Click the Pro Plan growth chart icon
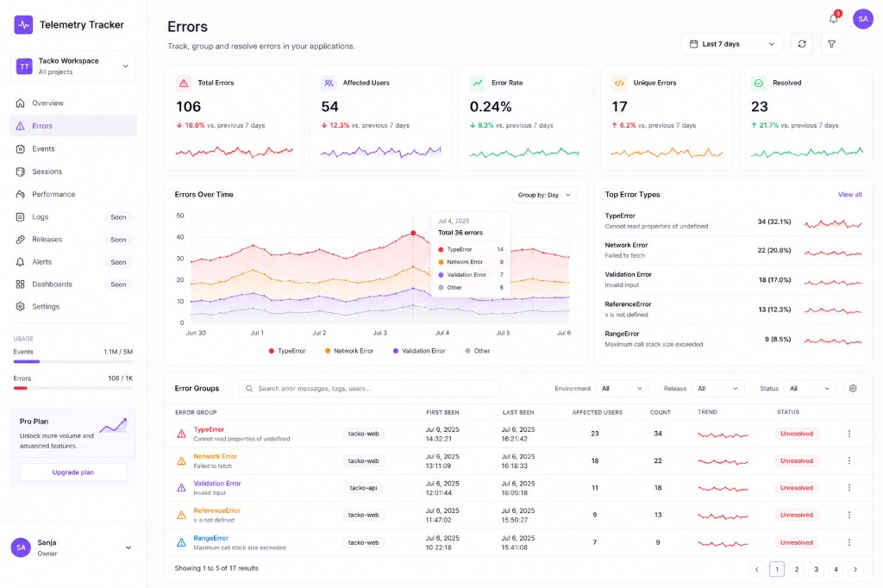 coord(113,425)
